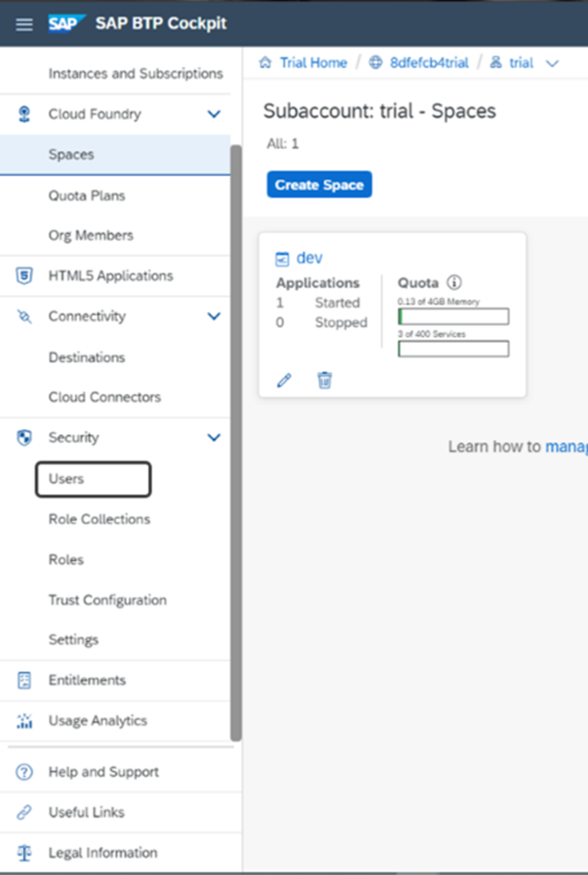The image size is (588, 875).
Task: Click the Security section label
Action: [74, 437]
